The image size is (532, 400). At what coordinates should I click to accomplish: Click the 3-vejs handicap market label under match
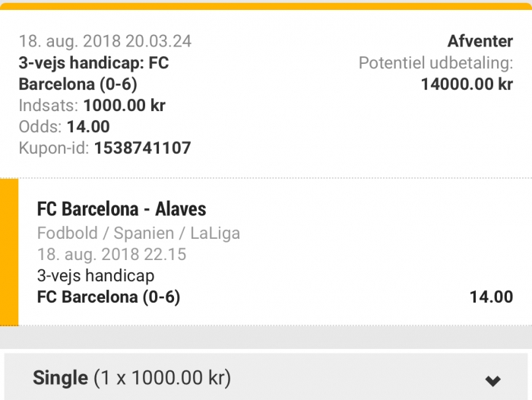[96, 275]
